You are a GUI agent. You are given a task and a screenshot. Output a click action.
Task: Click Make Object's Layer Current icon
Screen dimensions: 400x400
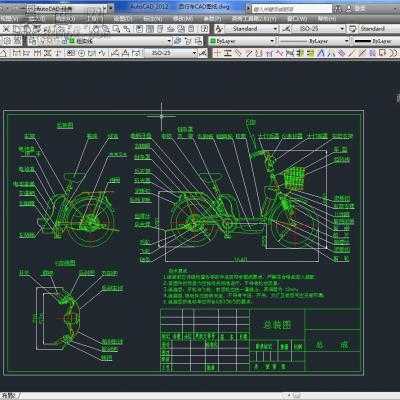click(x=178, y=41)
